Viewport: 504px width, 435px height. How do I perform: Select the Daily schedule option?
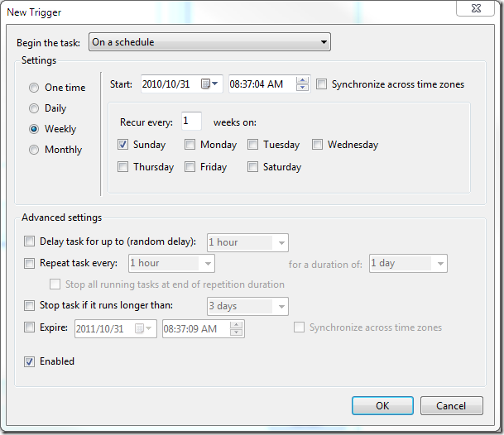pos(34,108)
